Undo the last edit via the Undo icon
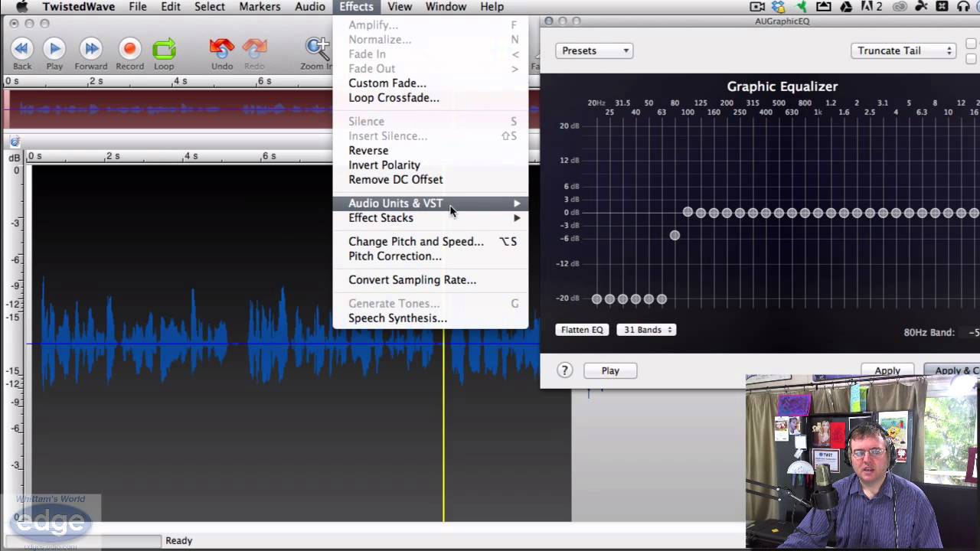This screenshot has width=980, height=551. point(222,49)
